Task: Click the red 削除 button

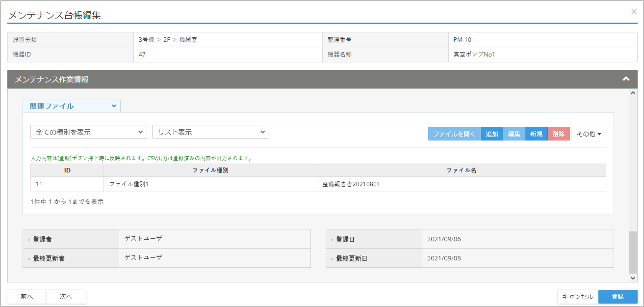Action: tap(558, 134)
